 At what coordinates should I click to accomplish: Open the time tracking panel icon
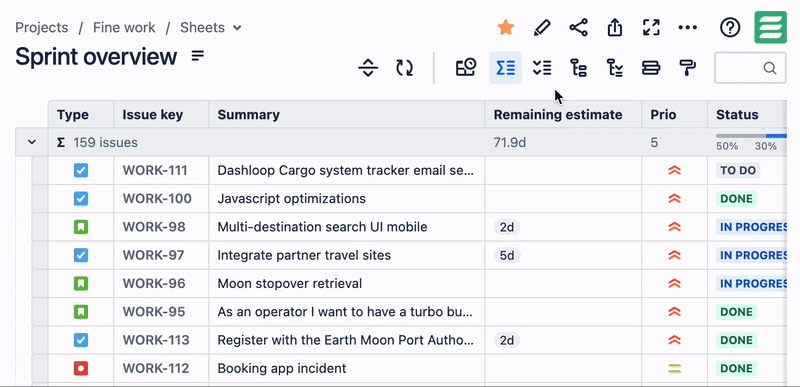point(466,68)
